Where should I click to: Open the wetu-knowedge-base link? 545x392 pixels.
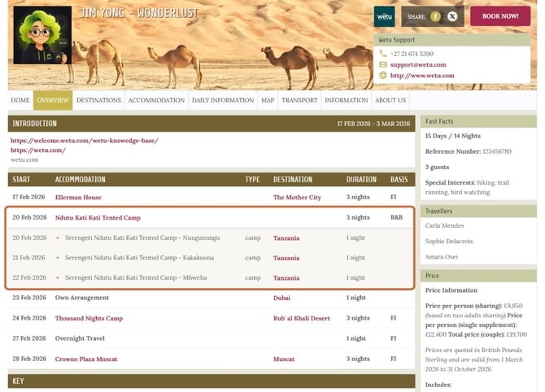[85, 141]
